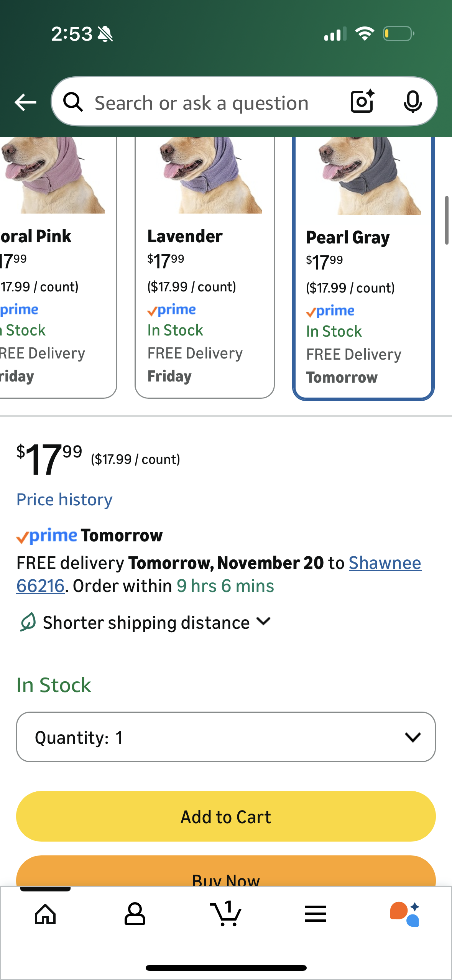This screenshot has width=452, height=980.
Task: Select the Pearl Gray color option
Action: [x=363, y=299]
